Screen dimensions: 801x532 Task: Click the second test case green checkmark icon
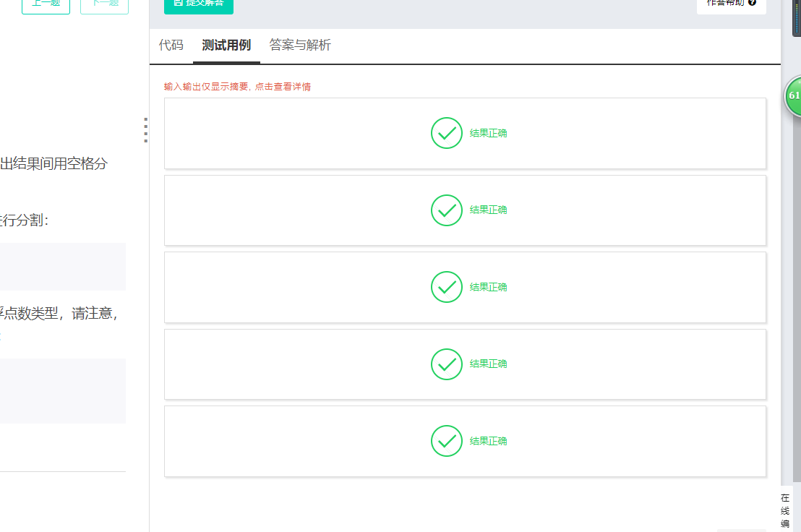coord(447,210)
